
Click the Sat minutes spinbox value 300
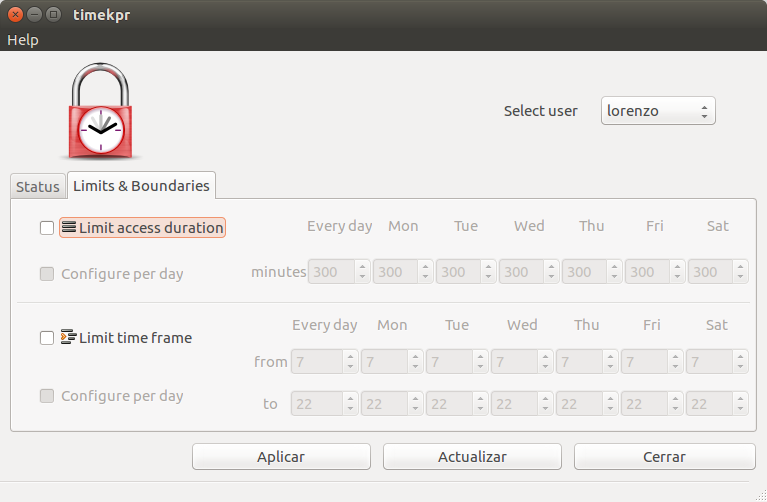[x=710, y=272]
